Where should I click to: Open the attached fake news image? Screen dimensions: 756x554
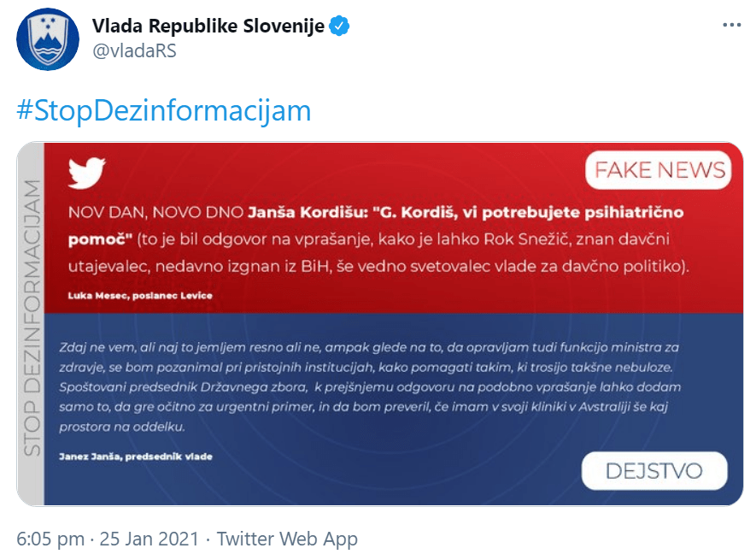coord(376,325)
